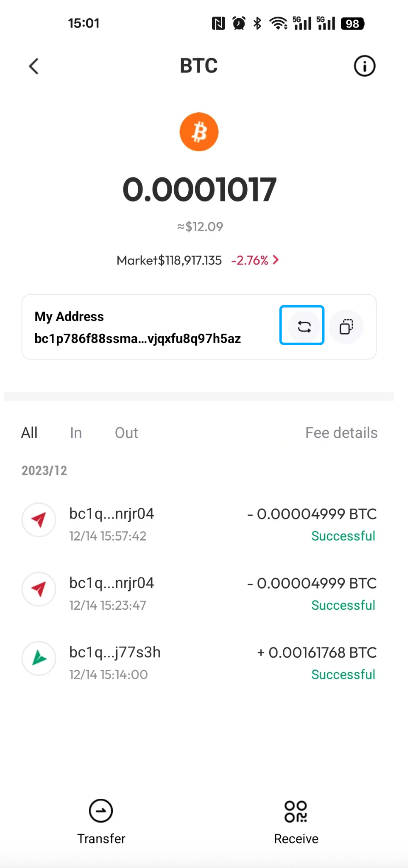408x868 pixels.
Task: Tap the Receive button label
Action: pos(296,839)
